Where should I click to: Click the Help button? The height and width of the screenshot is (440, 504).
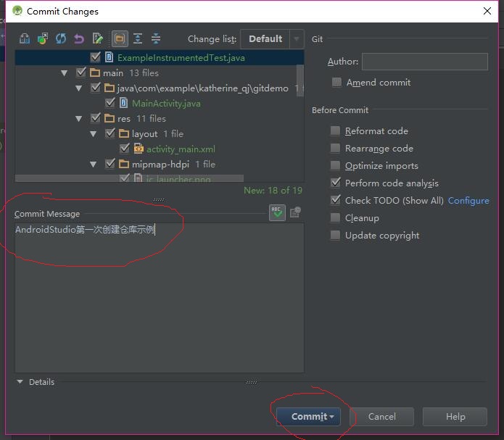[455, 417]
